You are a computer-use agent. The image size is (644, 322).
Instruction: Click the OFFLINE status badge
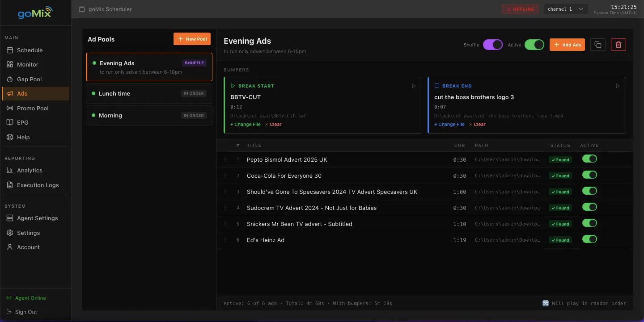[520, 9]
